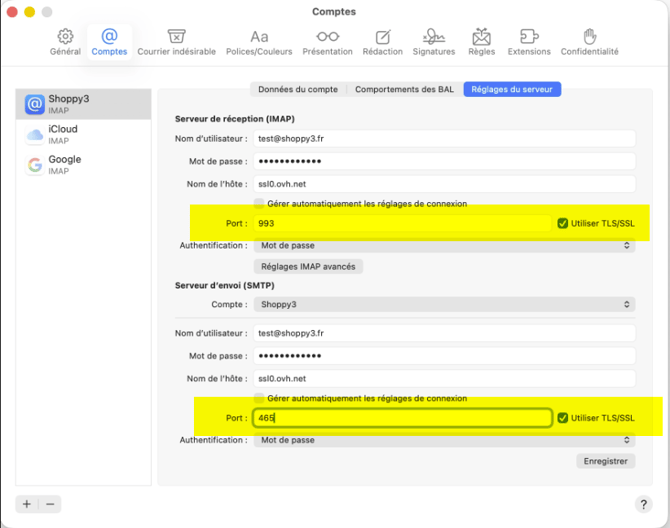Open the Règles envelope icon
This screenshot has height=528, width=670.
pos(482,37)
